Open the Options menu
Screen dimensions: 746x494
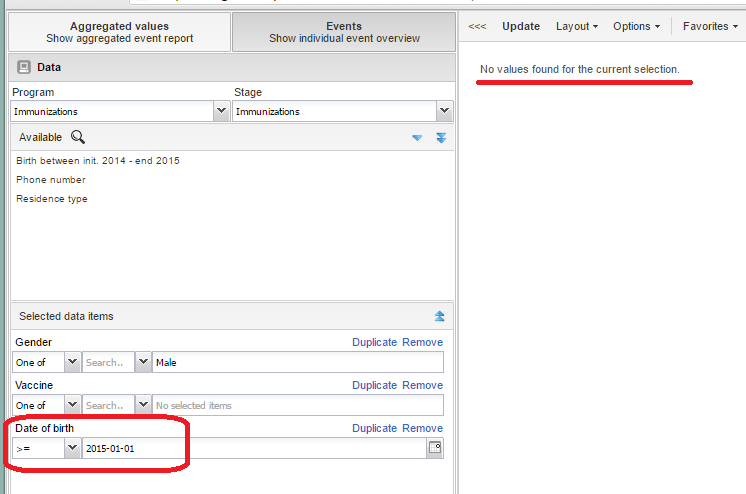[636, 26]
